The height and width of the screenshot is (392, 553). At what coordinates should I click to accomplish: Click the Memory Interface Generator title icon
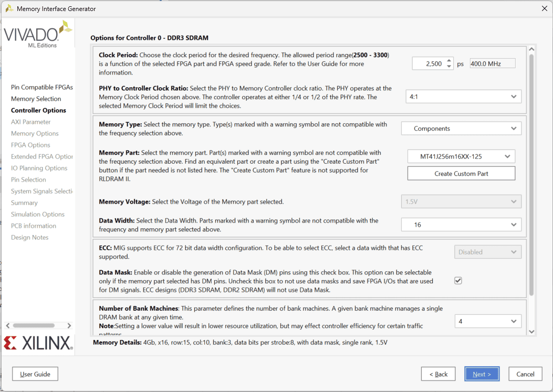9,9
